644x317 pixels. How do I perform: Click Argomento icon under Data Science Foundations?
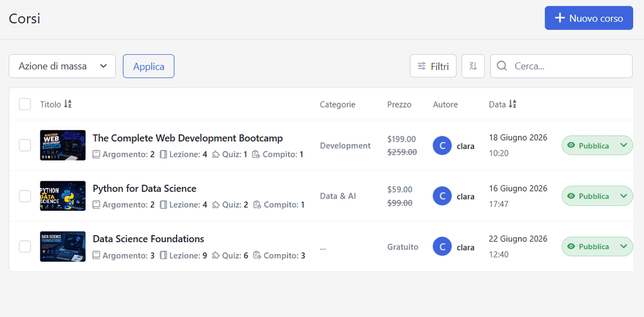tap(96, 255)
